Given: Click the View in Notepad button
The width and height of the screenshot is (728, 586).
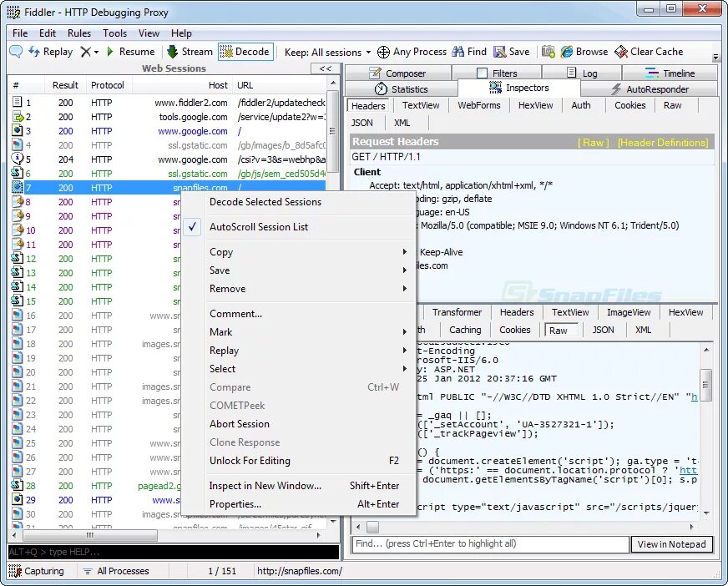Looking at the screenshot, I should pos(671,544).
